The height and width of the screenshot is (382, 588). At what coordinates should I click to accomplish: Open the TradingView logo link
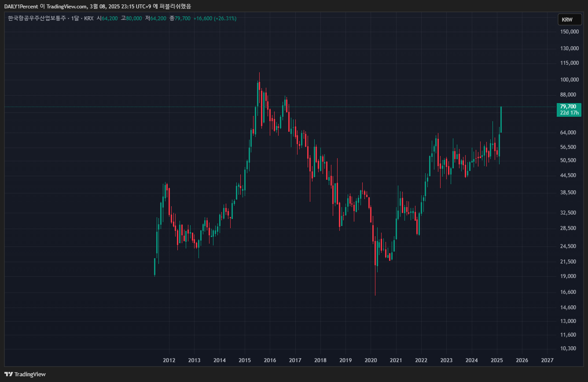[25, 374]
